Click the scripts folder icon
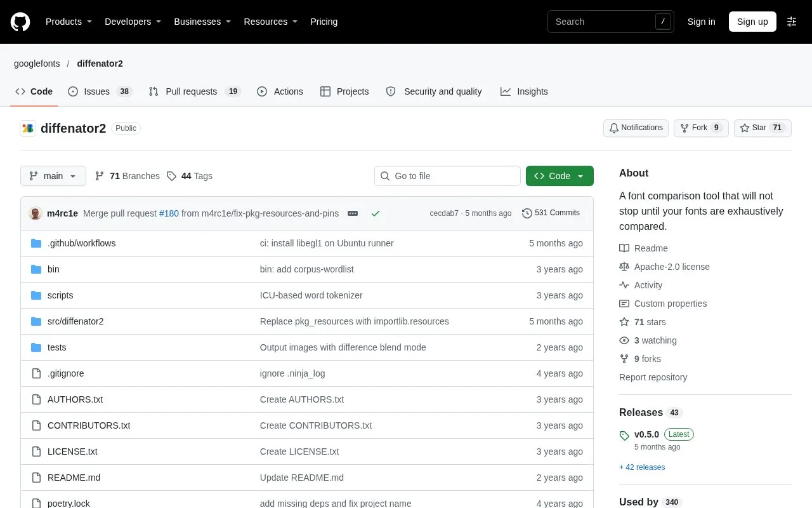This screenshot has width=812, height=508. click(x=36, y=295)
